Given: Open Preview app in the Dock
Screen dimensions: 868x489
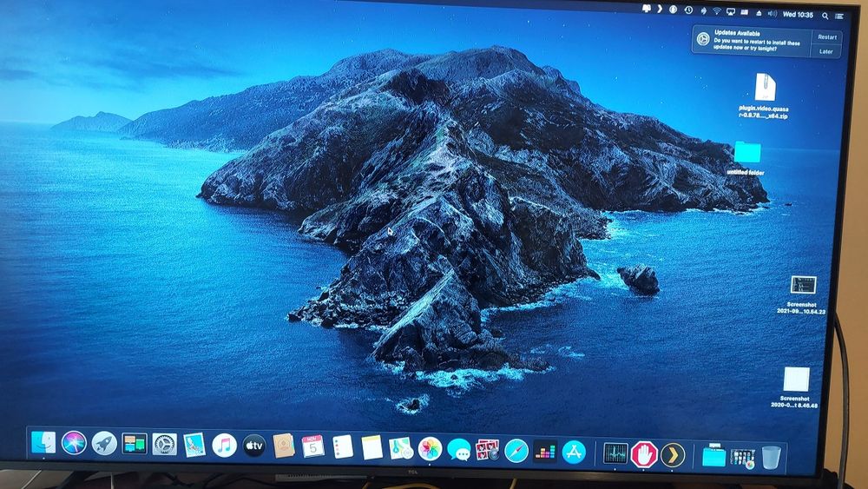Looking at the screenshot, I should pyautogui.click(x=194, y=445).
